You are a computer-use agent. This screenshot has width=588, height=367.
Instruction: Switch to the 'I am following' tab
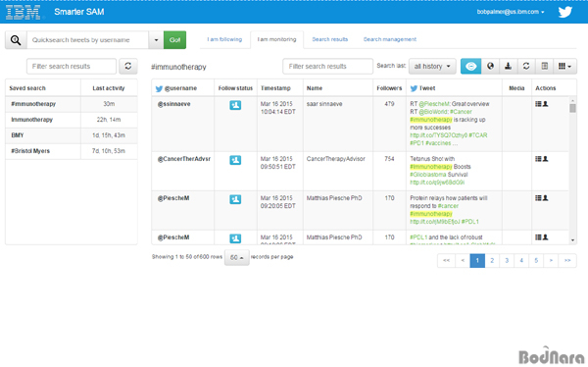coord(224,39)
